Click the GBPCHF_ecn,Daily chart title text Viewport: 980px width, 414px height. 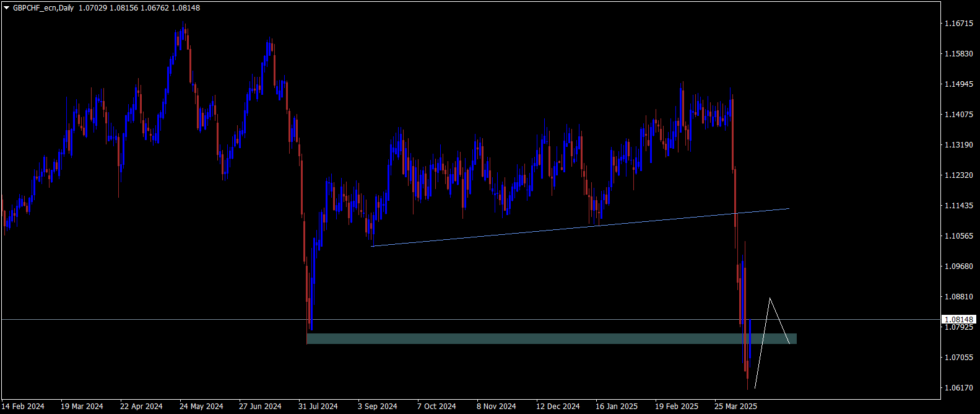[44, 8]
